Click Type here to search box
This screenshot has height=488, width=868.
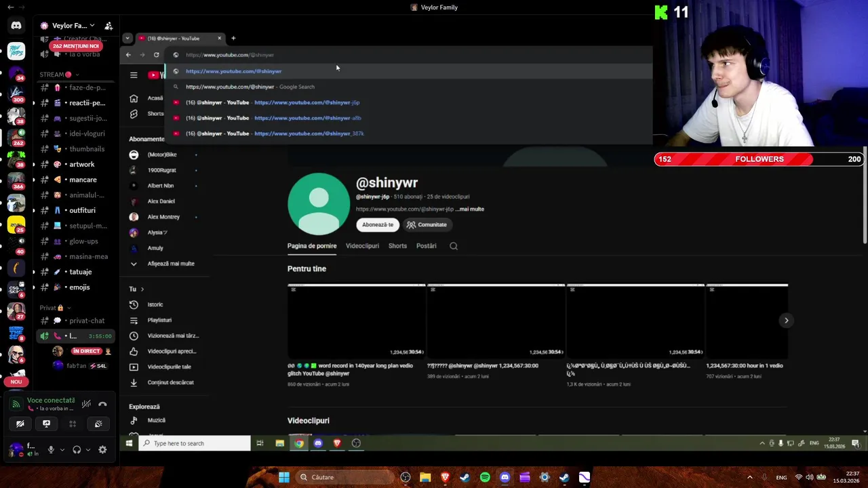click(x=195, y=443)
